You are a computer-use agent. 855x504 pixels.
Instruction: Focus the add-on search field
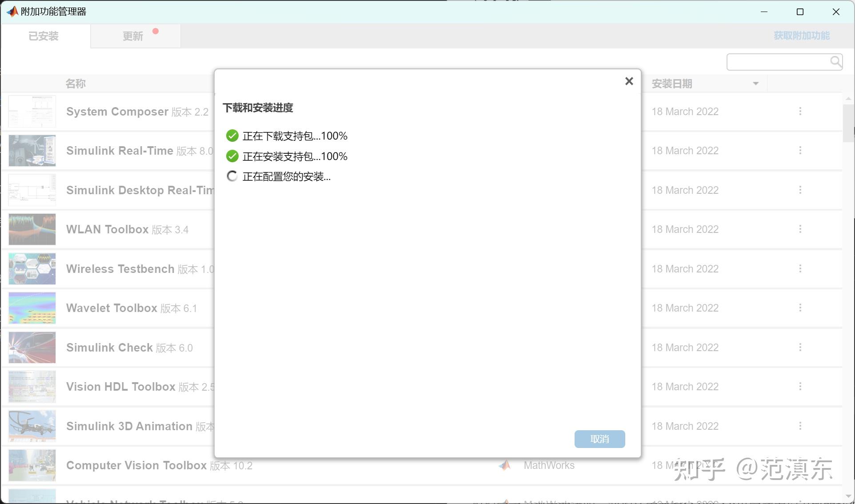tap(778, 62)
